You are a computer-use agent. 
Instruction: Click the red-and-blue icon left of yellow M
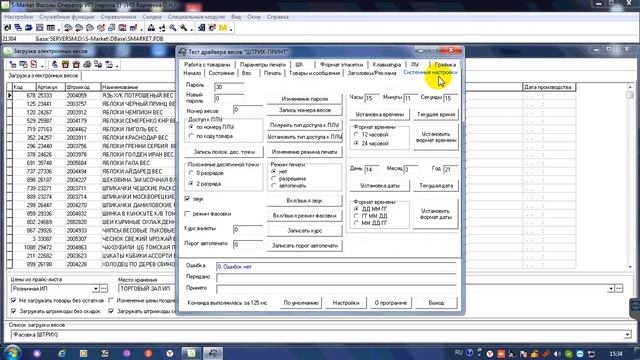(x=212, y=28)
